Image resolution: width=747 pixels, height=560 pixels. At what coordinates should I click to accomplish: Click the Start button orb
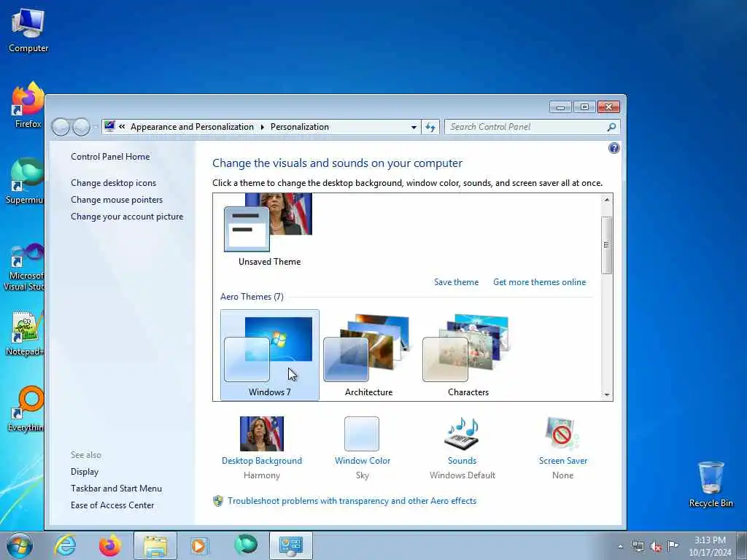coord(20,545)
